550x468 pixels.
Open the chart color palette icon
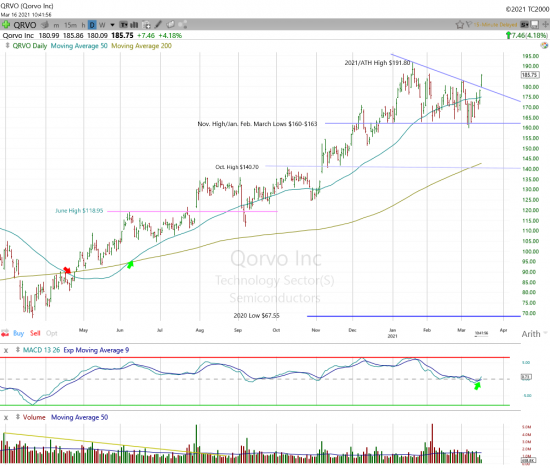coord(544,46)
